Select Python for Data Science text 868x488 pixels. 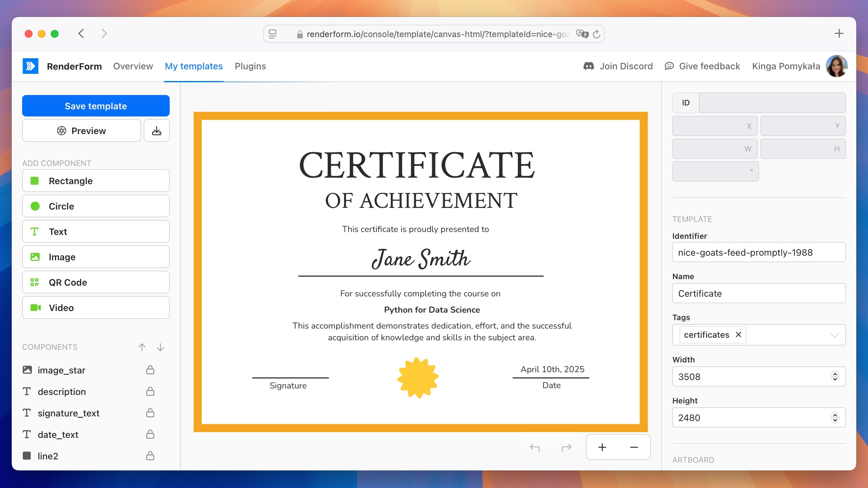tap(432, 310)
